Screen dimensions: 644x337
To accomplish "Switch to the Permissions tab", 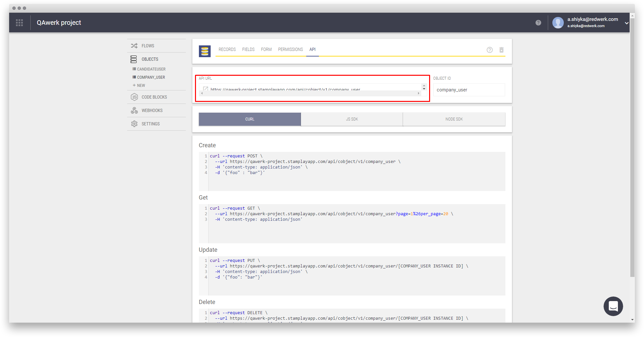I will (x=290, y=49).
